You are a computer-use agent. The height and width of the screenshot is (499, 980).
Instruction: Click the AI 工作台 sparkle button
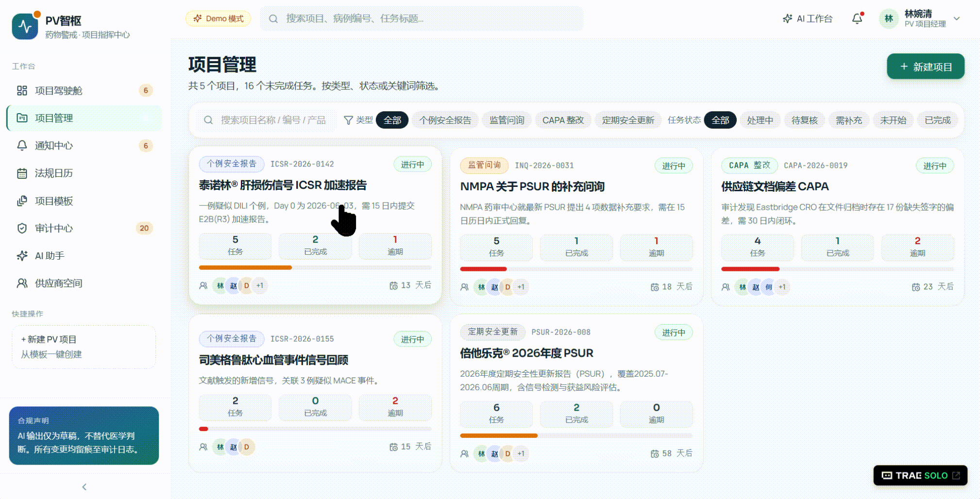808,18
